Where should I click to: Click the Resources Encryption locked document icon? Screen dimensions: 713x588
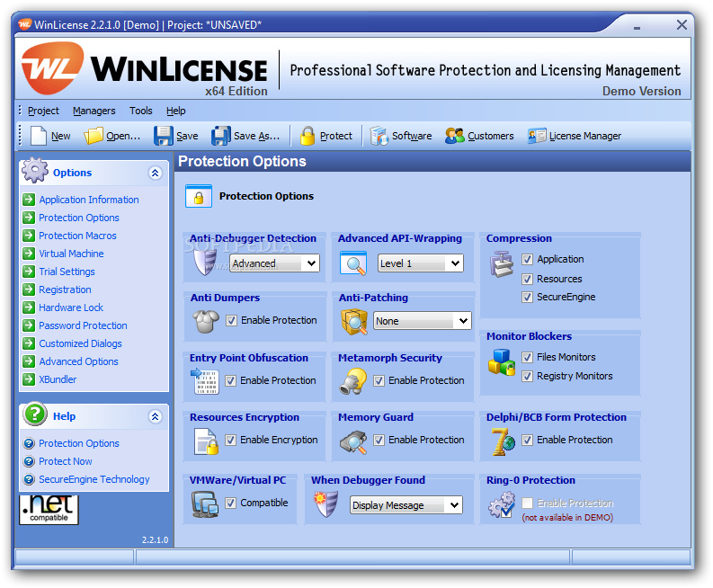(x=206, y=441)
